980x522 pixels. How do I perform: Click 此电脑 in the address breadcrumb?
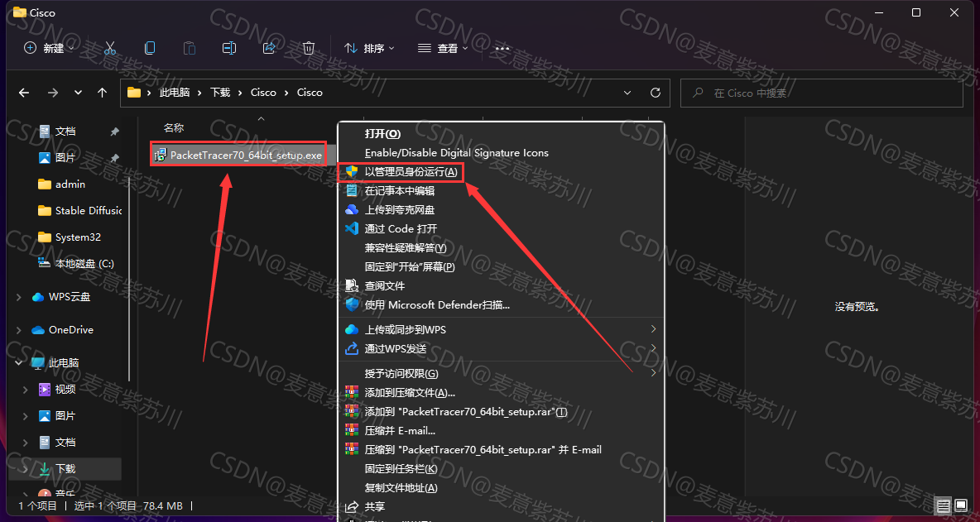pos(175,93)
